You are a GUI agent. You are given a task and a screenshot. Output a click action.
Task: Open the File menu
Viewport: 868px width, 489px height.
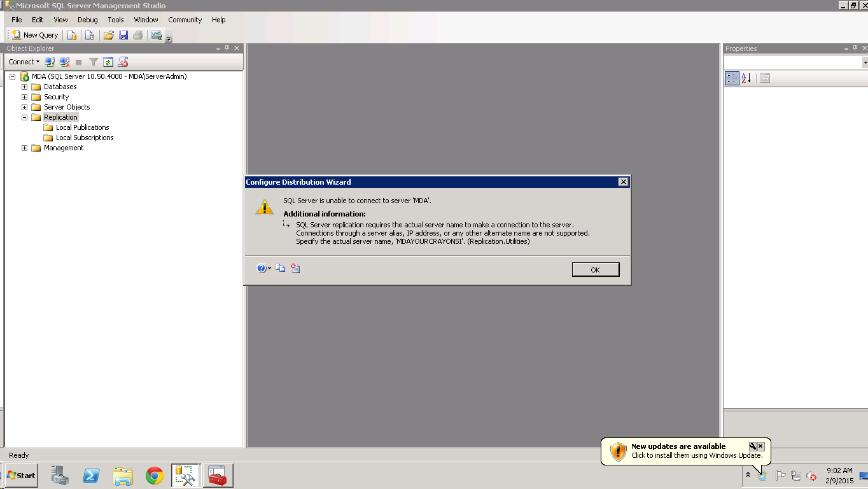17,20
